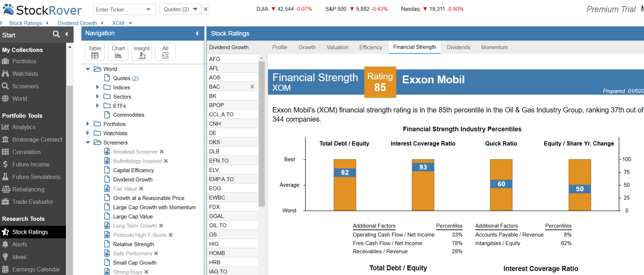
Task: Remove BAC from the ticker list
Action: [x=252, y=87]
